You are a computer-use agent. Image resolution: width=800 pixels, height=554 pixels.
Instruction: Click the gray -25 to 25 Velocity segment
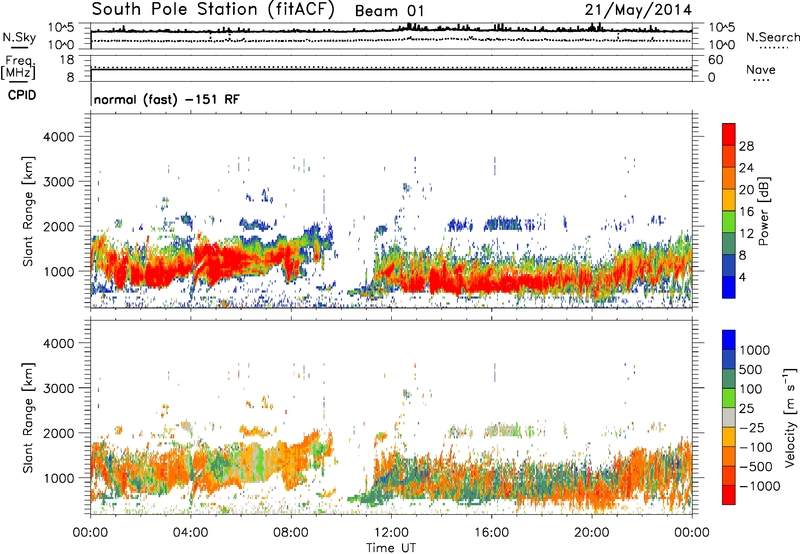point(729,417)
